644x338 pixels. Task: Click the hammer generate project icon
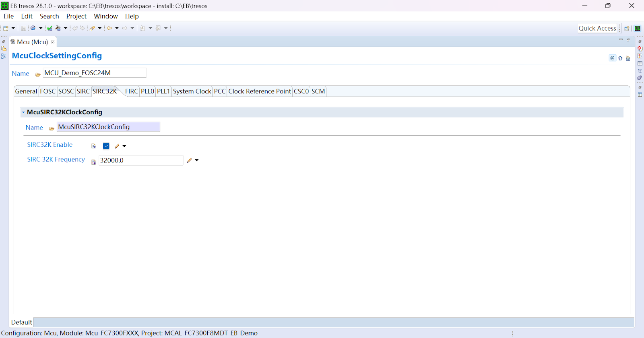click(x=58, y=28)
